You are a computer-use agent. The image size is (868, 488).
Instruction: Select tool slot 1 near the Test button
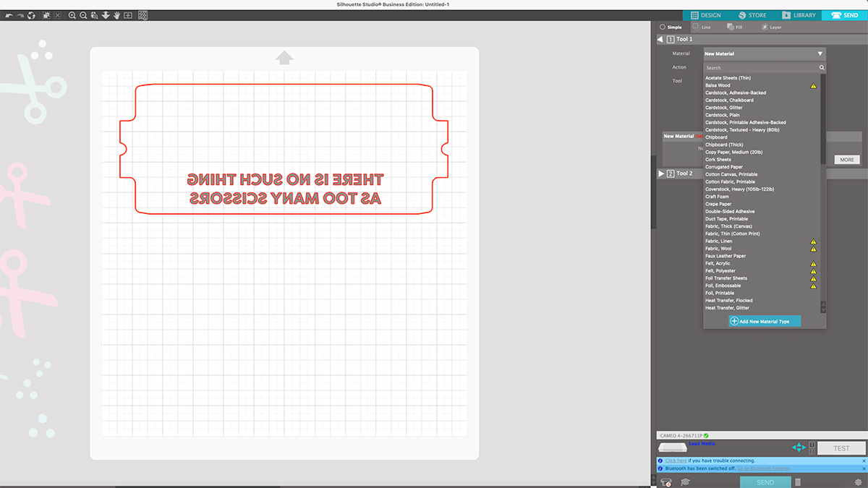[x=812, y=445]
